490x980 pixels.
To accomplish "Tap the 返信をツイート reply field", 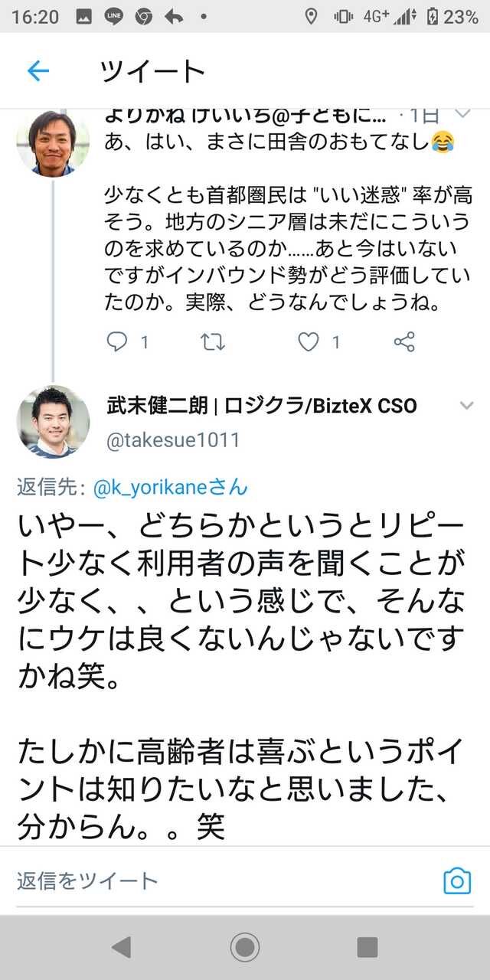I will tap(222, 880).
